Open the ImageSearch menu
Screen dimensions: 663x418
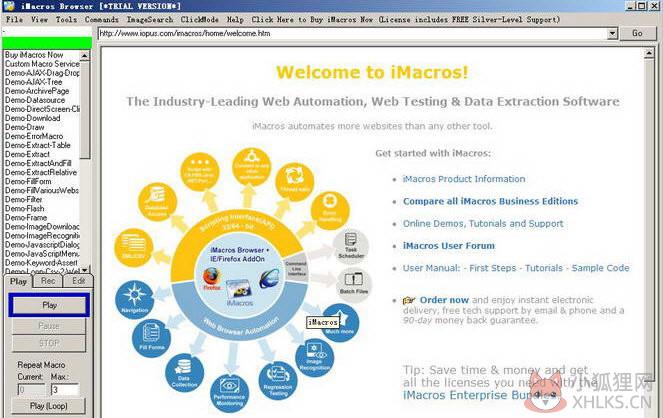tap(150, 19)
